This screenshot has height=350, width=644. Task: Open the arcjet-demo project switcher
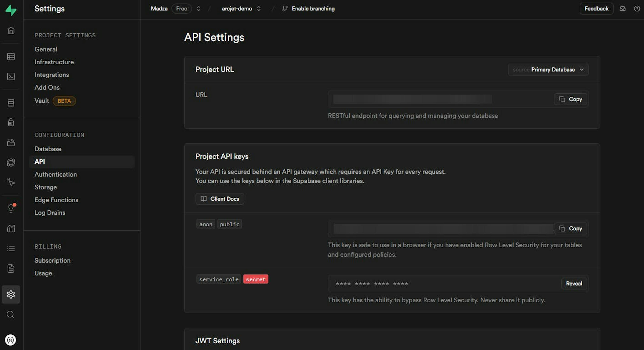click(x=259, y=9)
